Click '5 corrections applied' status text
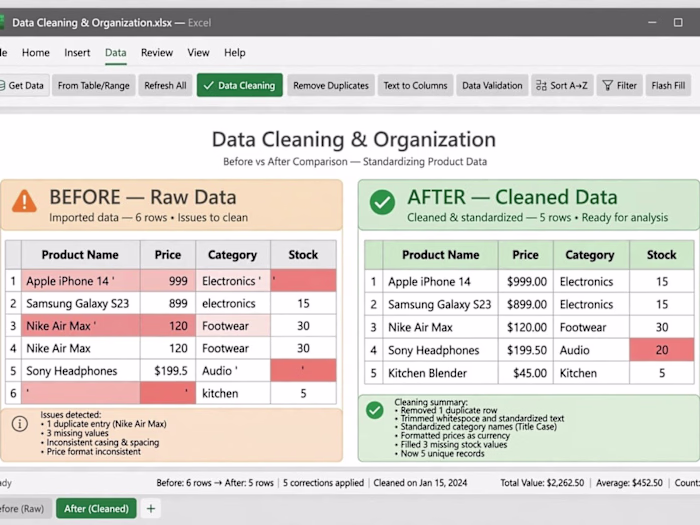The width and height of the screenshot is (700, 525). click(x=323, y=483)
